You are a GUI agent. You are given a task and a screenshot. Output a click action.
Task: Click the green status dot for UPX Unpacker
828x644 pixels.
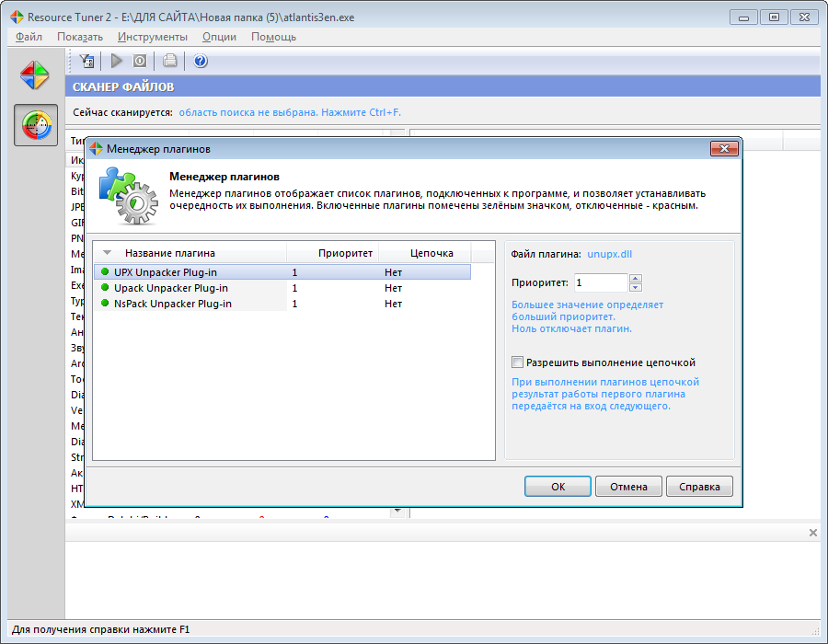coord(105,271)
